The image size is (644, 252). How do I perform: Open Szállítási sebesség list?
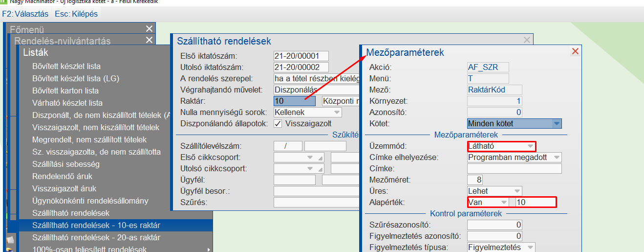coord(66,164)
